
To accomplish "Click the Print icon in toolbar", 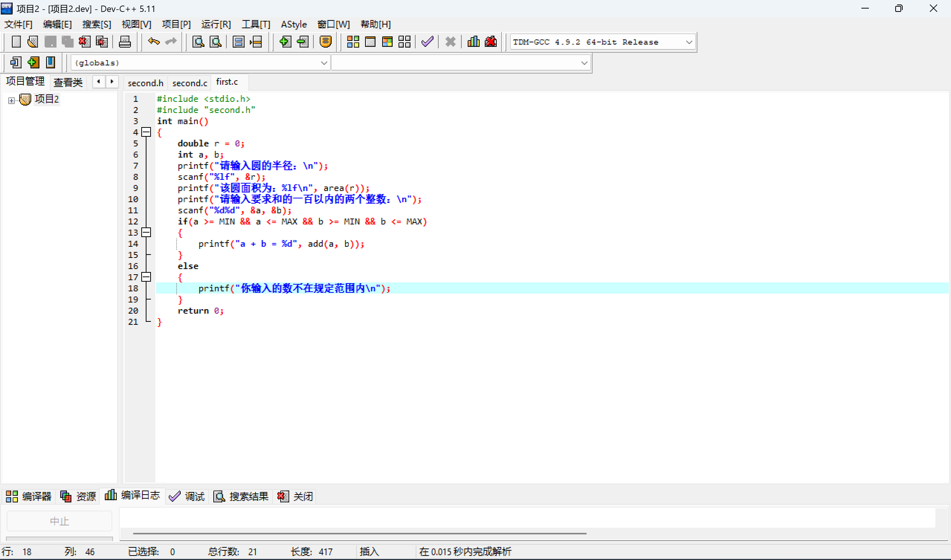I will pyautogui.click(x=125, y=42).
